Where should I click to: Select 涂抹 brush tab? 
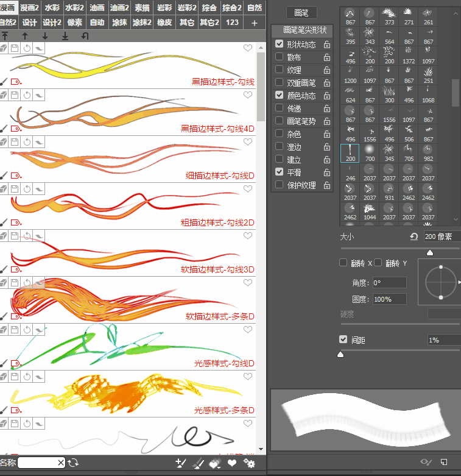[119, 23]
